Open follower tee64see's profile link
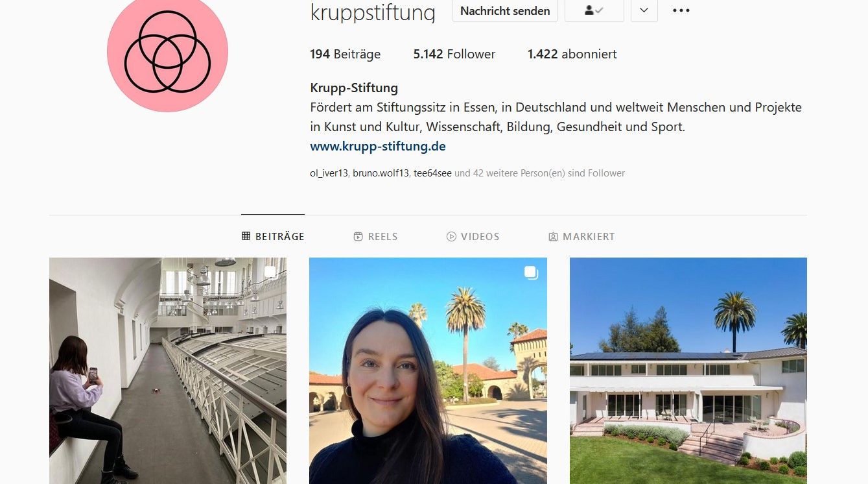The height and width of the screenshot is (484, 868). 432,173
